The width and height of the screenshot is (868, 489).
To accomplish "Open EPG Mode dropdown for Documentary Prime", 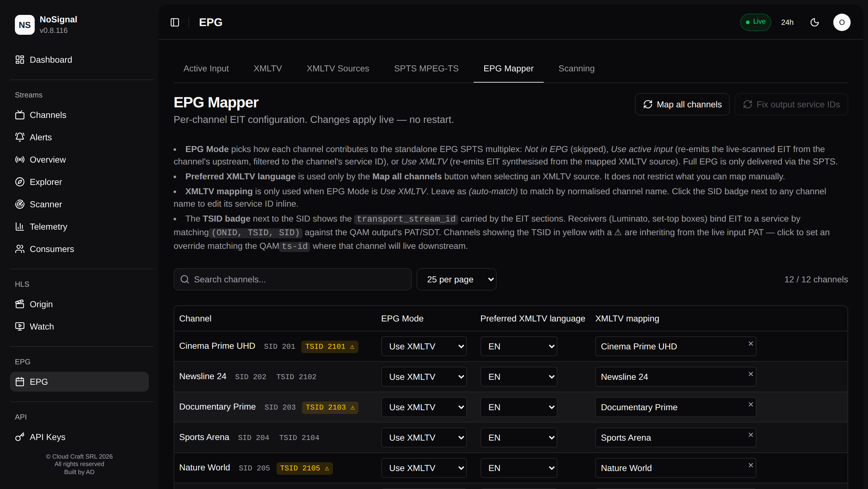I will pos(424,407).
